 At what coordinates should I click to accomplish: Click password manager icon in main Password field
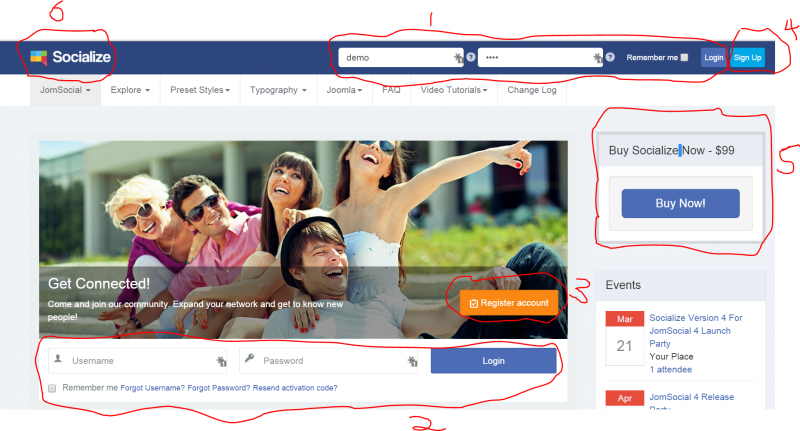coord(412,361)
